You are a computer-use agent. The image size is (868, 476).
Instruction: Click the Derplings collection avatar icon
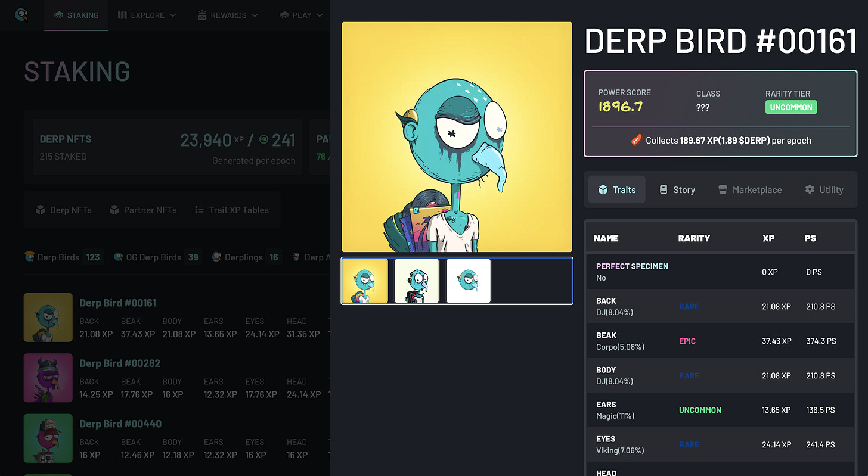click(x=217, y=257)
